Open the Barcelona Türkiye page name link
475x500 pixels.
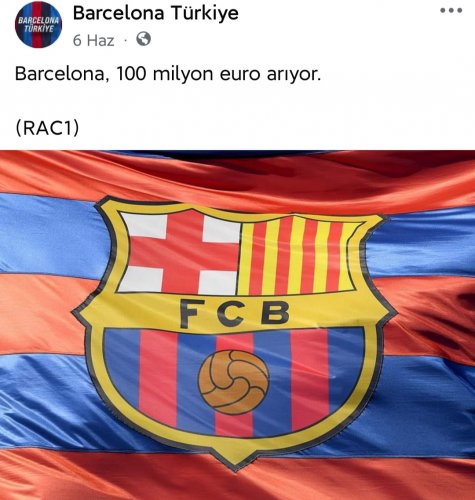coord(156,13)
